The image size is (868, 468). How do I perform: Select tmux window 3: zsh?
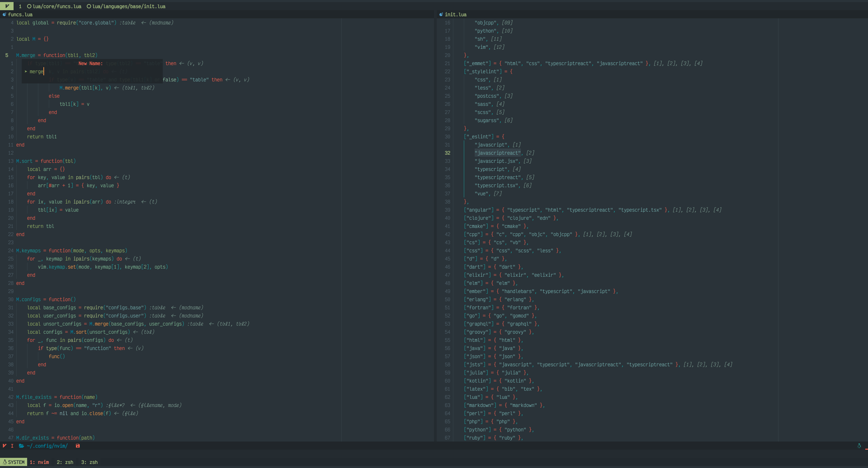tap(90, 462)
